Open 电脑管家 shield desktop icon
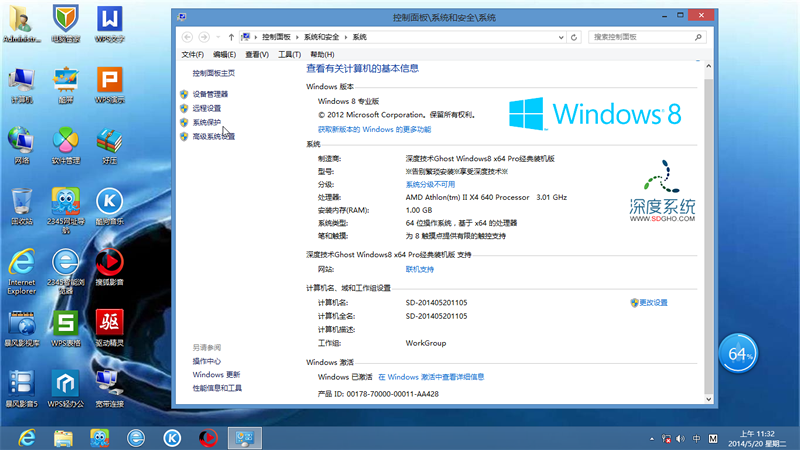Image resolution: width=800 pixels, height=450 pixels. pos(66,24)
